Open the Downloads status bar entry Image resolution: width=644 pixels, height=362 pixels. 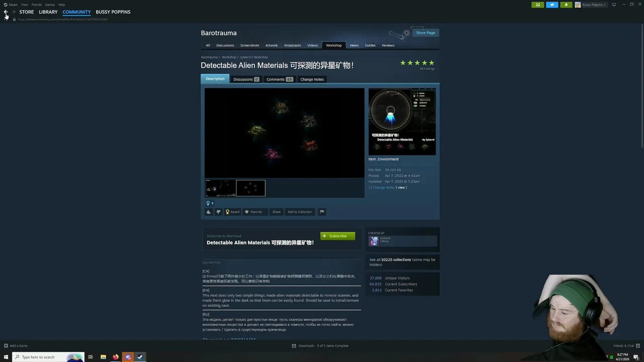pyautogui.click(x=320, y=346)
